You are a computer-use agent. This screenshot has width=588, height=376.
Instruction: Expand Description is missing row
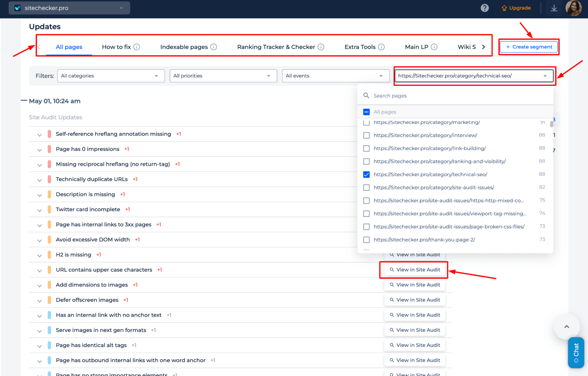[x=39, y=195]
